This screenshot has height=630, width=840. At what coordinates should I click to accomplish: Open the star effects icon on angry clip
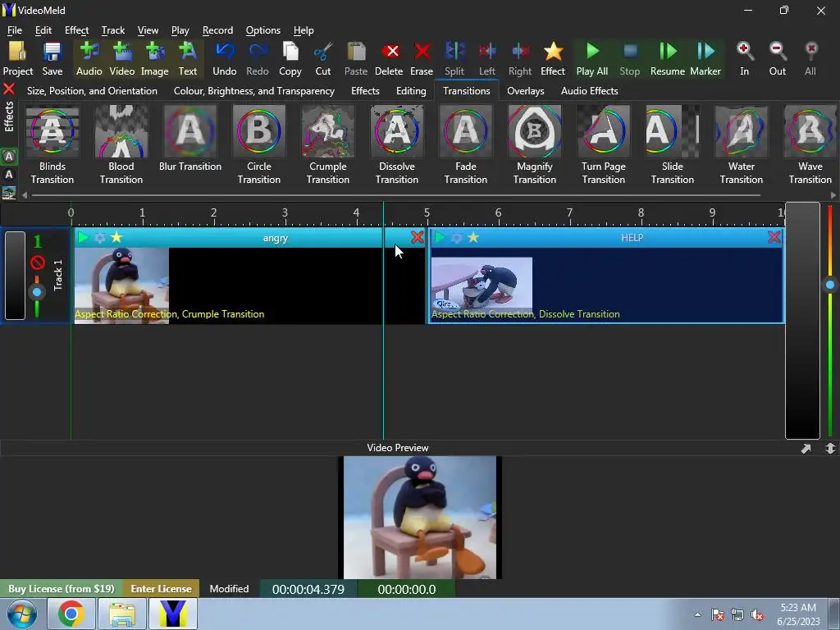point(116,237)
